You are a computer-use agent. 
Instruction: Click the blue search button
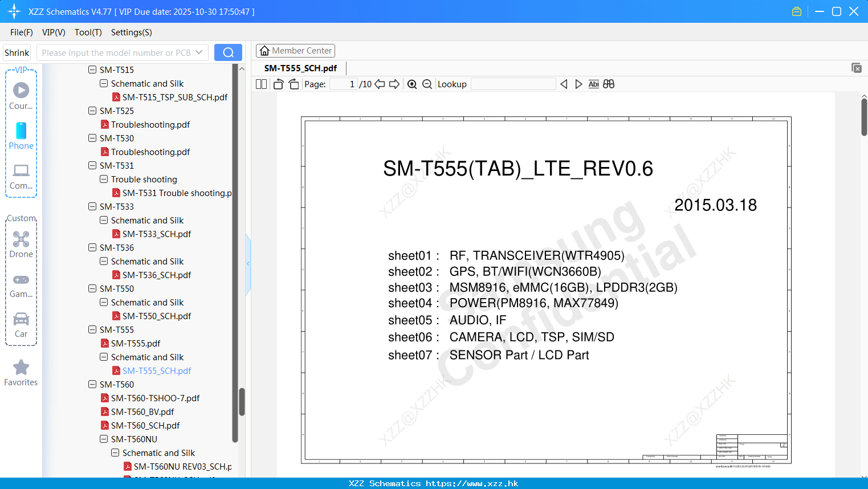228,52
